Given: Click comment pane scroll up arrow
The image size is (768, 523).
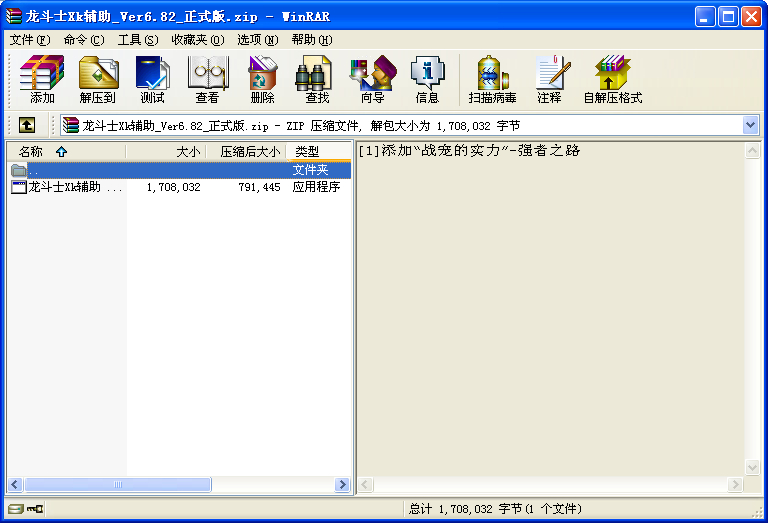Looking at the screenshot, I should 752,151.
